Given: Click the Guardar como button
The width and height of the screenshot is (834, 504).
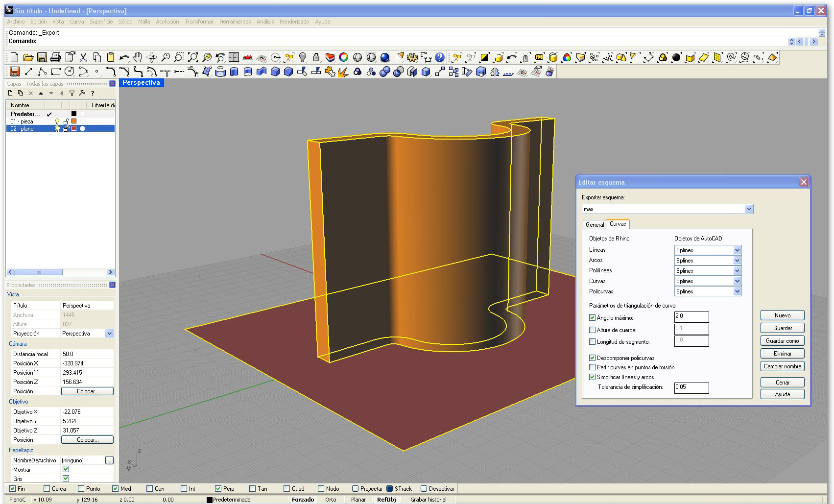Looking at the screenshot, I should [x=782, y=341].
